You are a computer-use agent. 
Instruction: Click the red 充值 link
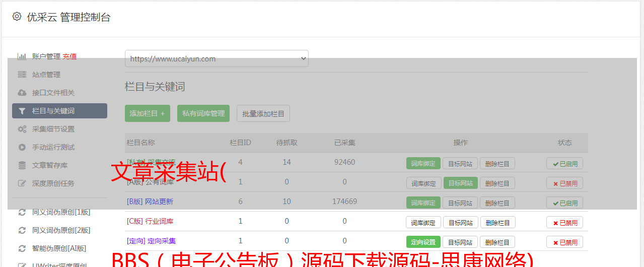point(69,56)
